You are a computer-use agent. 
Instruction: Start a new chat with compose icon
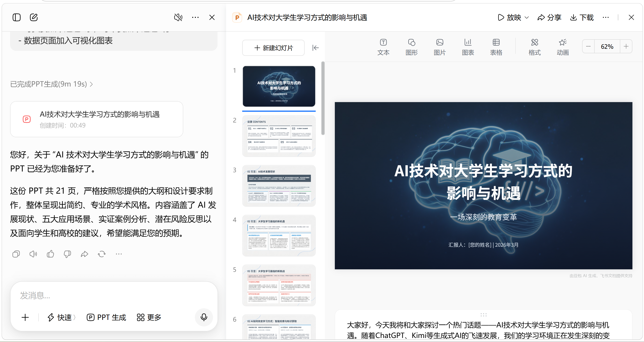[34, 17]
